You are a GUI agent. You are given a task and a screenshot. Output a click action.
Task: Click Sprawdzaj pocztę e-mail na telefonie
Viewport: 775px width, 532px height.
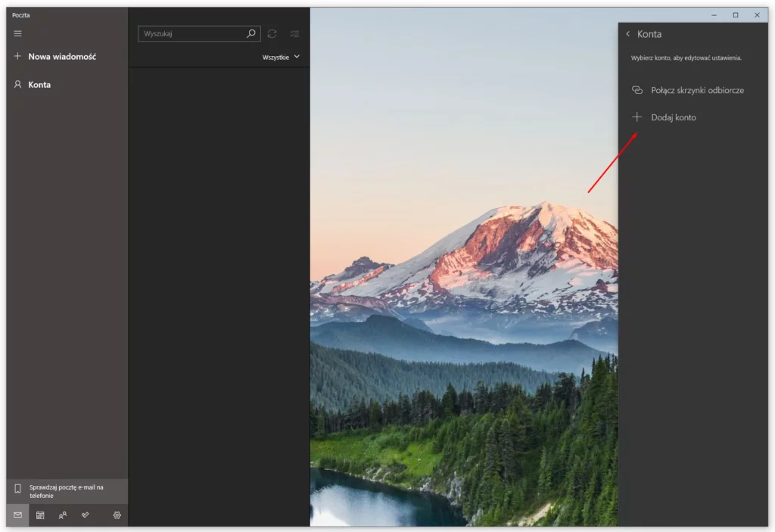coord(68,490)
